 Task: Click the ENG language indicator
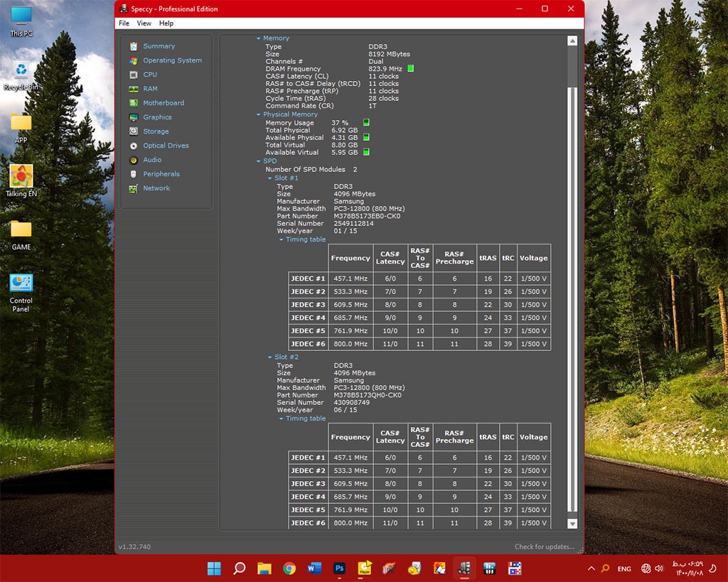(x=624, y=568)
